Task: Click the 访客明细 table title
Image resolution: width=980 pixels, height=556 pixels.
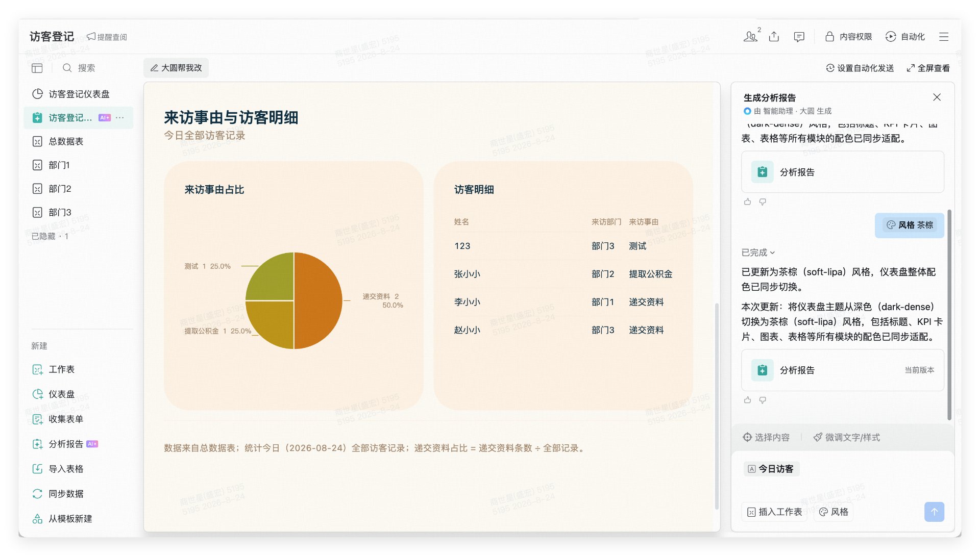Action: click(474, 190)
